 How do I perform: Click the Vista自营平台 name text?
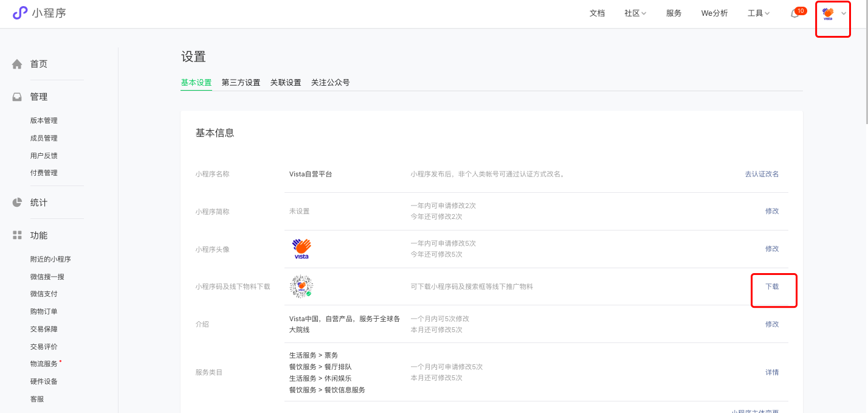tap(311, 174)
